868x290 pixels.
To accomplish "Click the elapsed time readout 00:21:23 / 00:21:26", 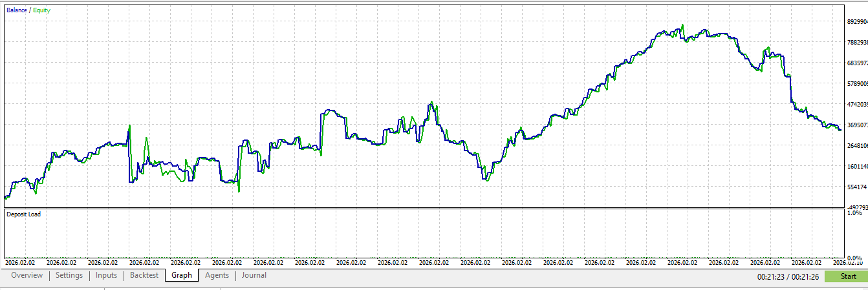I will [790, 277].
